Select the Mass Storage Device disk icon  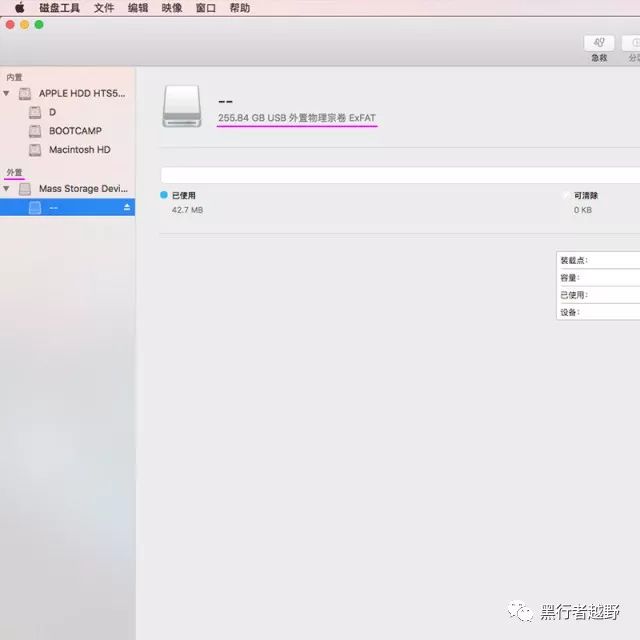pos(25,188)
